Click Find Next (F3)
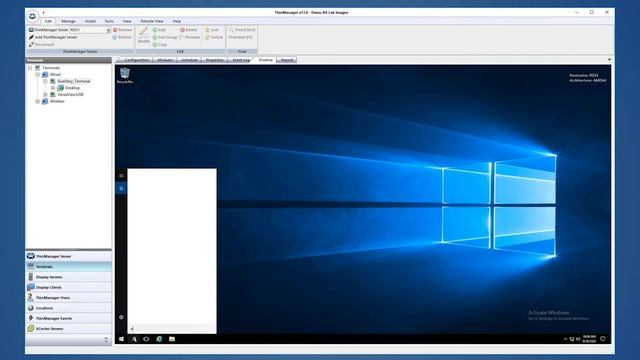Screen dimensions: 640x360 pyautogui.click(x=240, y=37)
